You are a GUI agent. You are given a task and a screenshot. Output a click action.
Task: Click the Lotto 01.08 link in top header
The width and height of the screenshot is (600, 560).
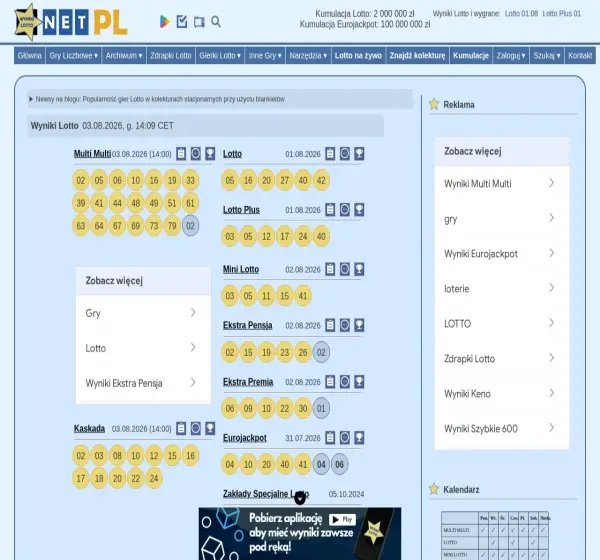(x=521, y=13)
